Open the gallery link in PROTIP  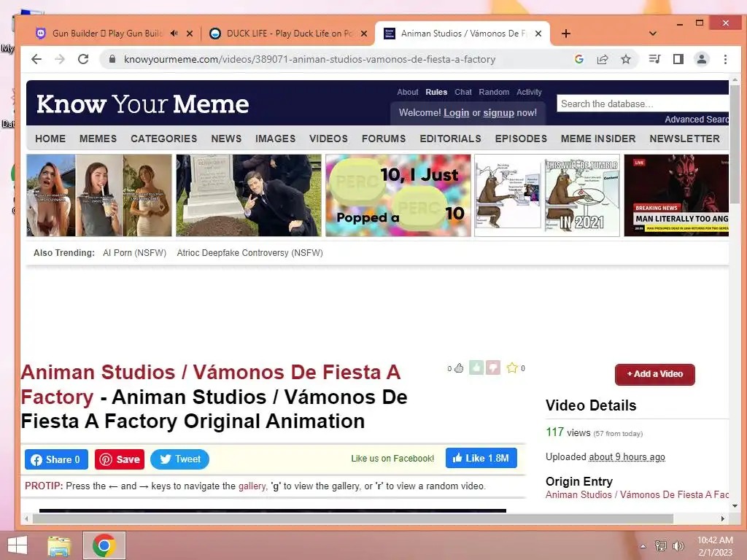(252, 486)
